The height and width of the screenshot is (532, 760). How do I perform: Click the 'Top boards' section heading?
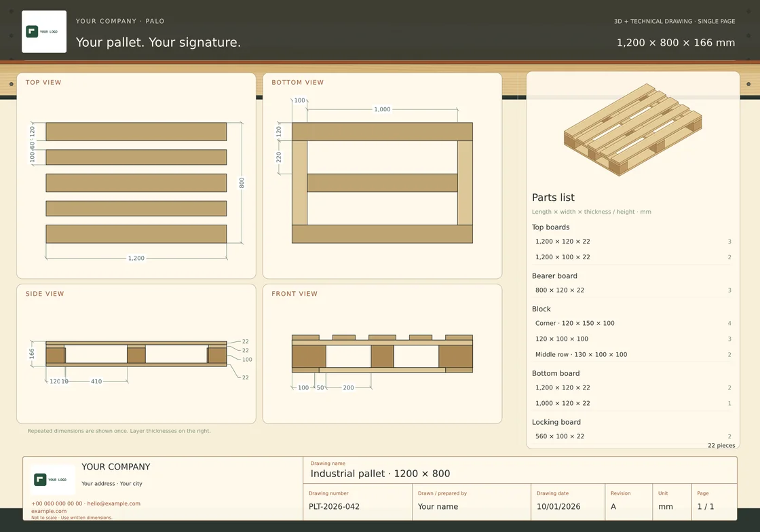click(x=550, y=227)
